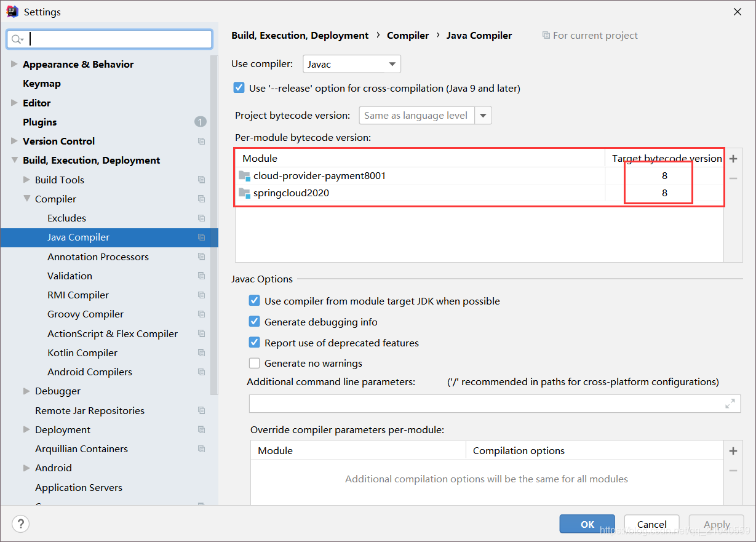Click project-level icon next to Groovy Compiler
The height and width of the screenshot is (542, 756).
201,314
